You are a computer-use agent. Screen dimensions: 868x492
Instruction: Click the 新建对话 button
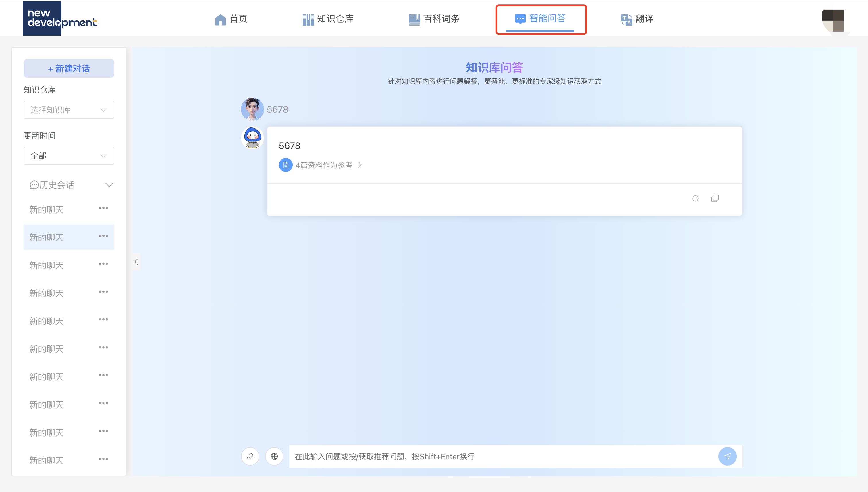point(69,68)
